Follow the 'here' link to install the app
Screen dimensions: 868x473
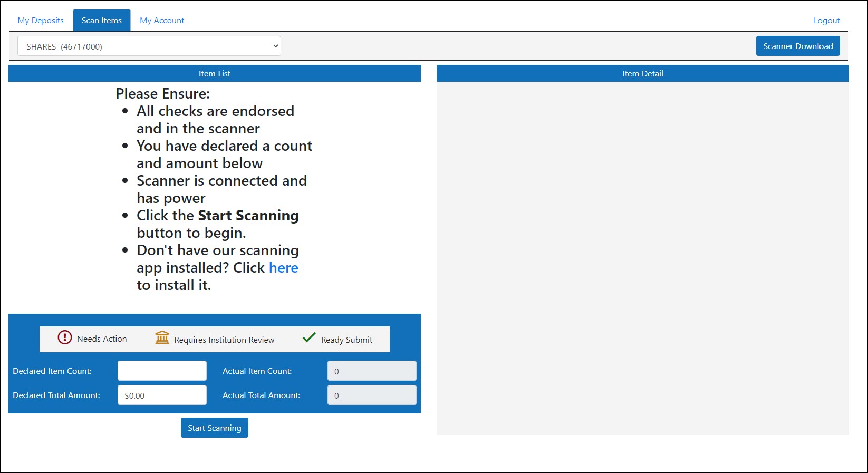click(283, 268)
